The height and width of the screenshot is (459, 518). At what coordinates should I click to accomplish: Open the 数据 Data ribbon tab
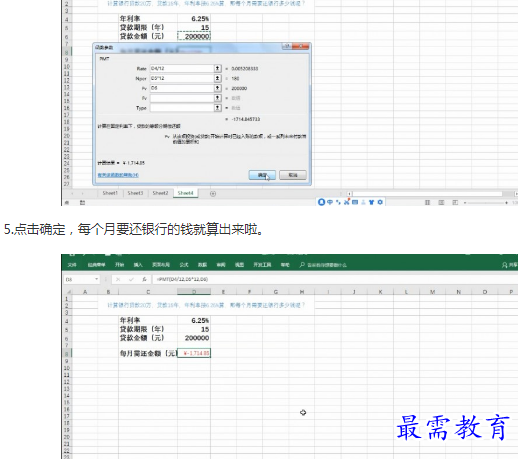(x=202, y=265)
